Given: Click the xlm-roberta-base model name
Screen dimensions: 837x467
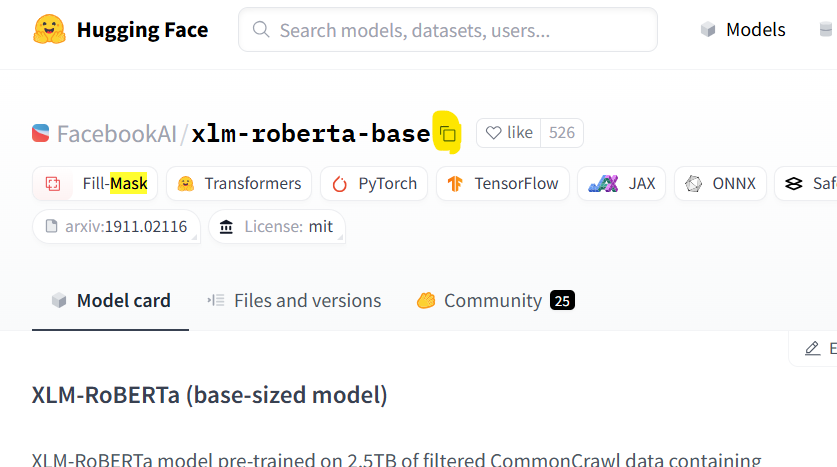Looking at the screenshot, I should 311,133.
